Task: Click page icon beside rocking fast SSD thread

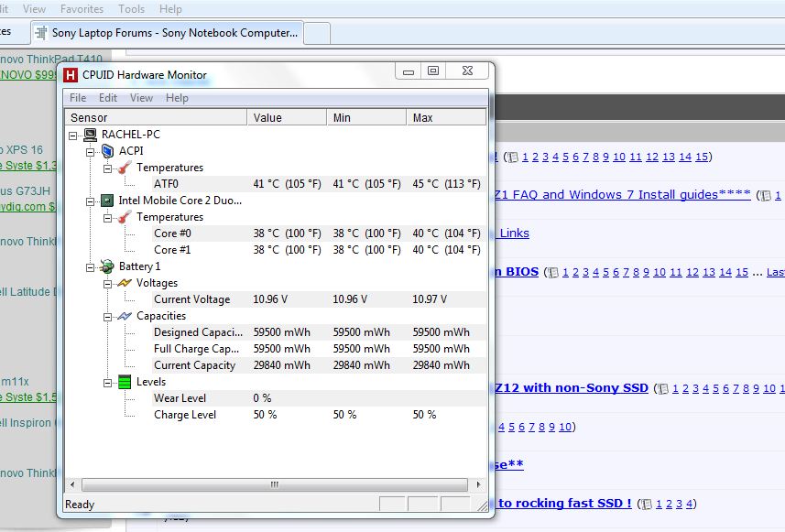Action: [647, 504]
